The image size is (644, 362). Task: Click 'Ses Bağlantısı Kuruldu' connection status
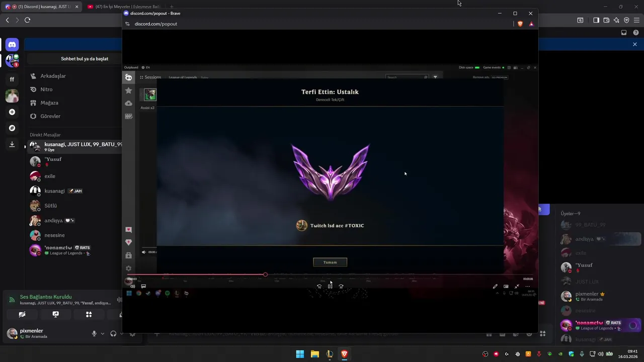point(46,297)
